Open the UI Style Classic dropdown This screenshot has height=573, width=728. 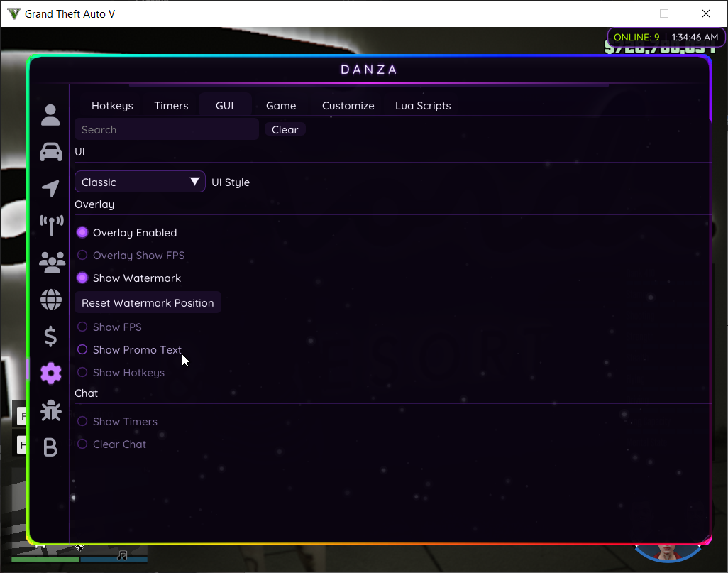point(140,182)
